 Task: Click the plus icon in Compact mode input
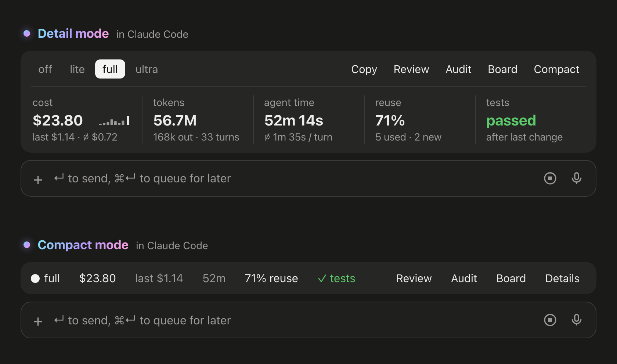38,321
